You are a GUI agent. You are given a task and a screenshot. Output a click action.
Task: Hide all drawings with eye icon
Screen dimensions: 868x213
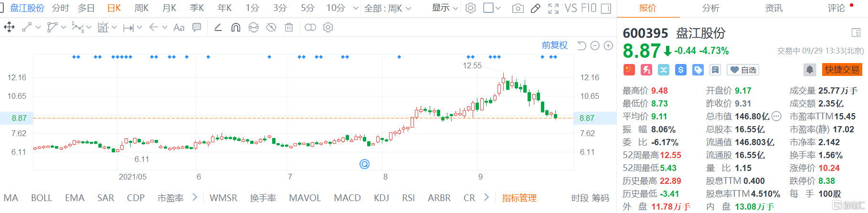pyautogui.click(x=271, y=27)
